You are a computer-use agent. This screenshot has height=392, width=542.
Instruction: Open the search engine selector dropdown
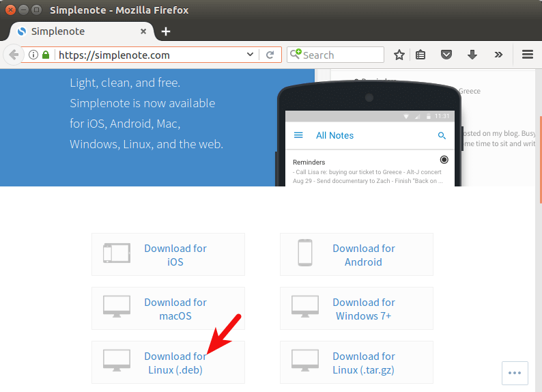(295, 55)
